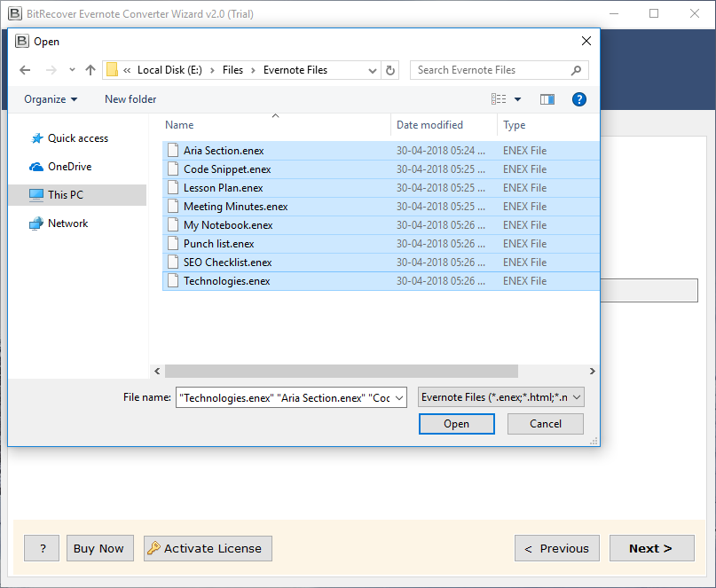The width and height of the screenshot is (716, 588).
Task: Select This PC in the navigation pane
Action: [x=77, y=195]
